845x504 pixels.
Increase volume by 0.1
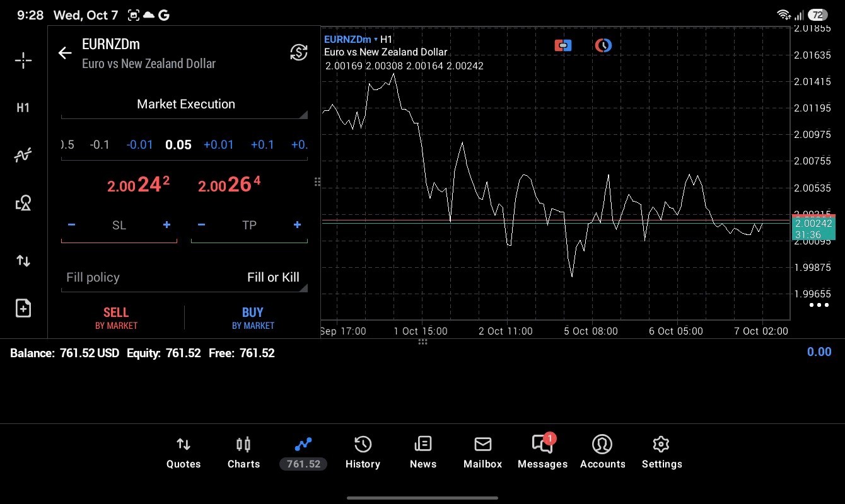point(262,145)
